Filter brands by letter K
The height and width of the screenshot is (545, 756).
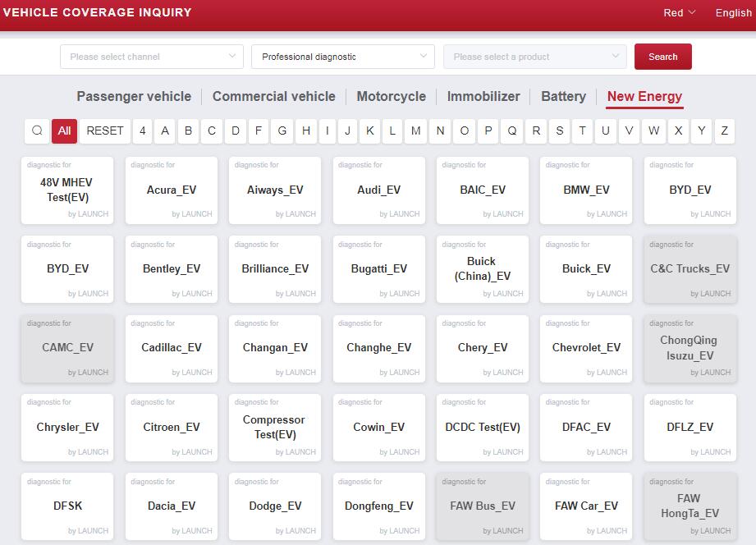coord(370,131)
